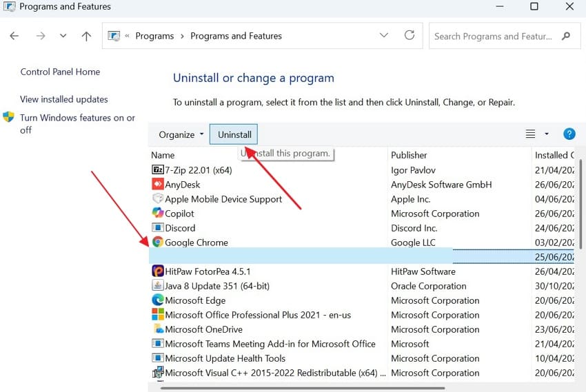Click the Microsoft Edge icon
Image resolution: width=586 pixels, height=392 pixels.
tap(158, 300)
